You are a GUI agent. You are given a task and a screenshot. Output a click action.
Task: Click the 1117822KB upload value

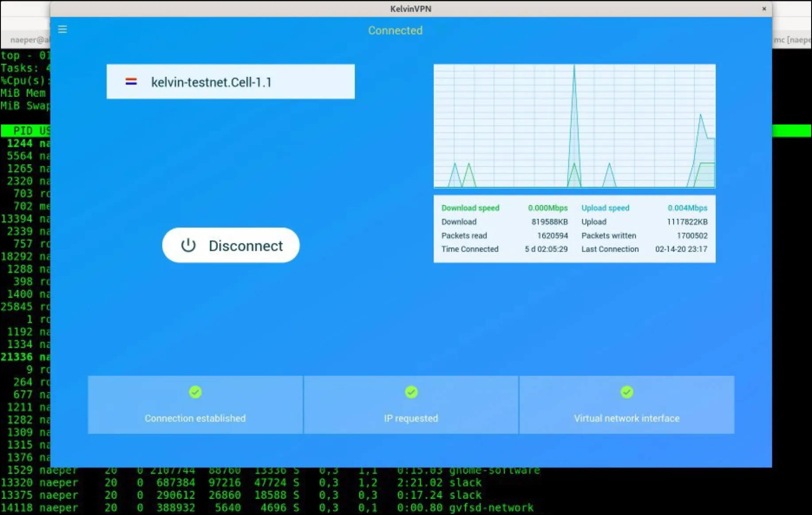pyautogui.click(x=687, y=222)
